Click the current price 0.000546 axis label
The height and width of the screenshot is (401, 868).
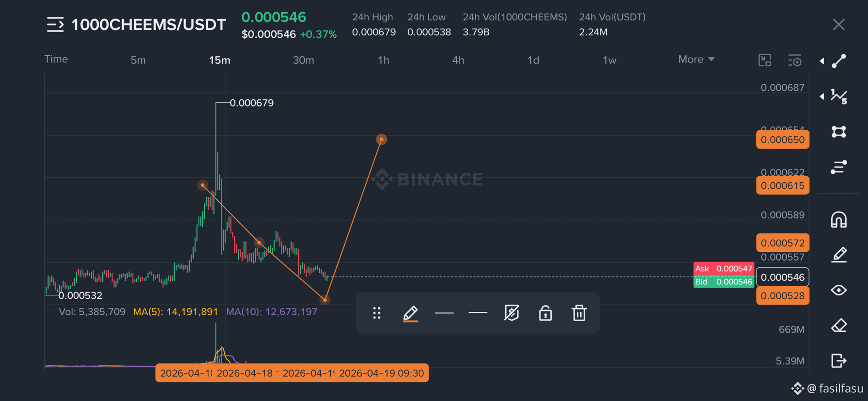pos(782,278)
